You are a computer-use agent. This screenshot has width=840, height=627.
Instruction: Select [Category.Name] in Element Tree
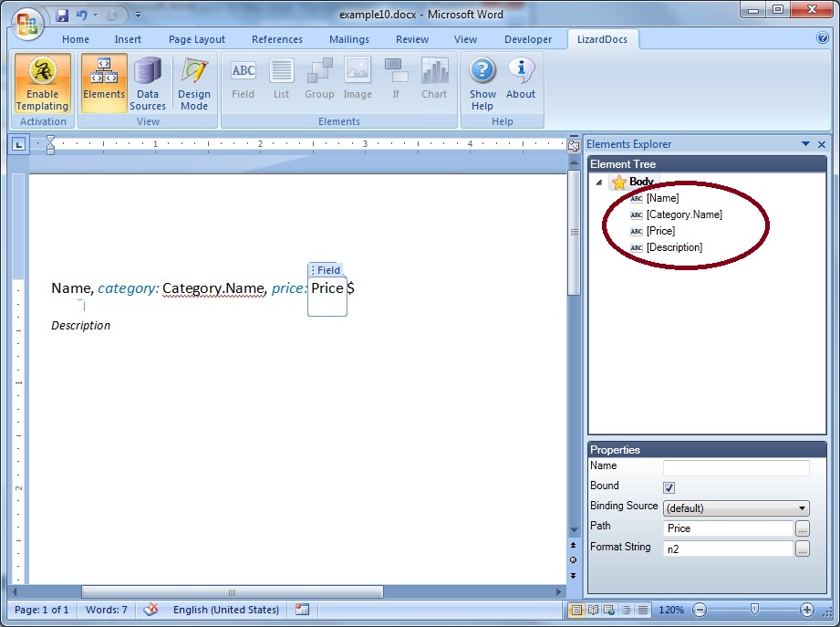coord(684,214)
